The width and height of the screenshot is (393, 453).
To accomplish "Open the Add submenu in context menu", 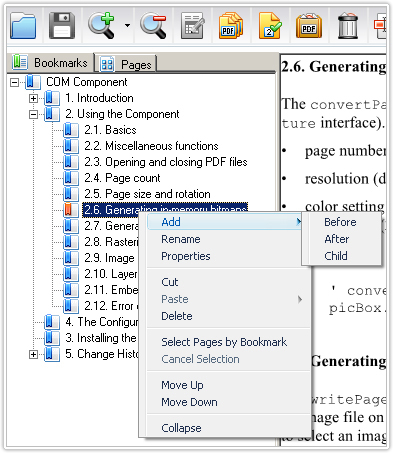I will point(225,222).
